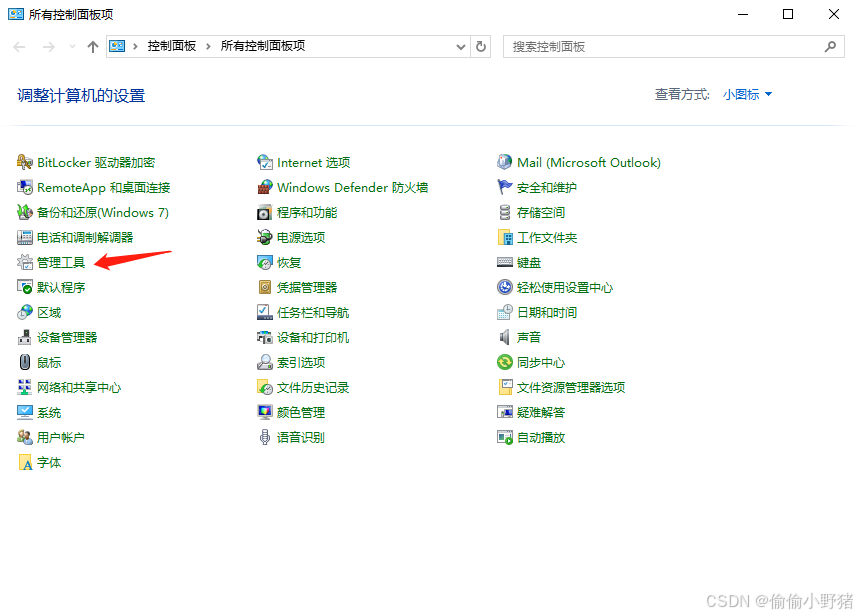Open the 自动播放 icon
This screenshot has width=857, height=616.
coord(504,437)
